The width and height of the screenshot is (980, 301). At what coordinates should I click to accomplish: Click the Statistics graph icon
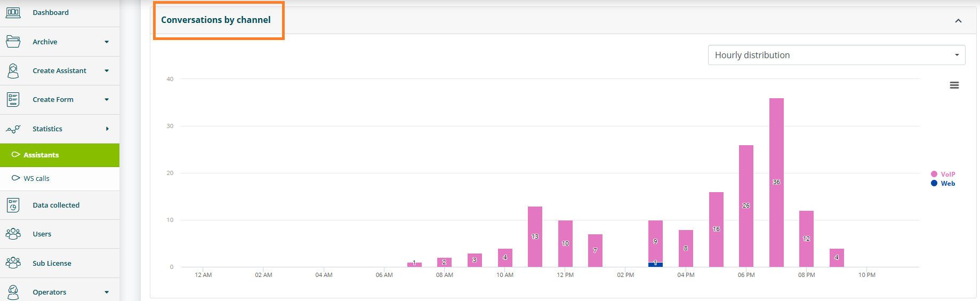point(13,129)
